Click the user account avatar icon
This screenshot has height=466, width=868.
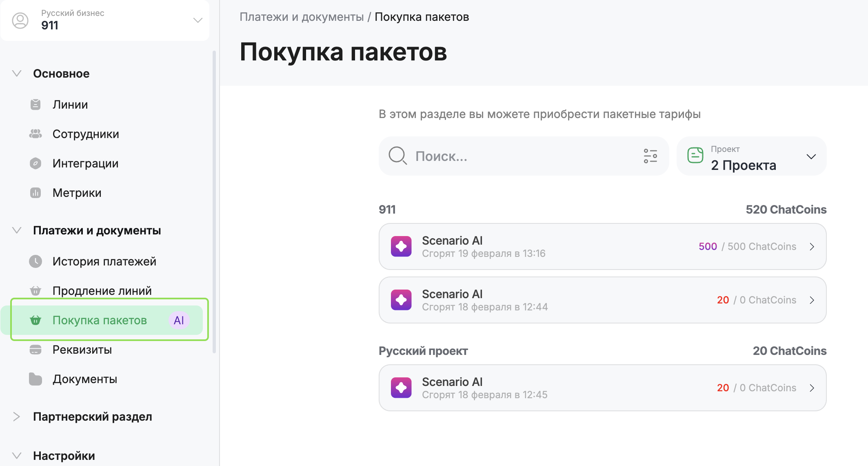[x=20, y=20]
